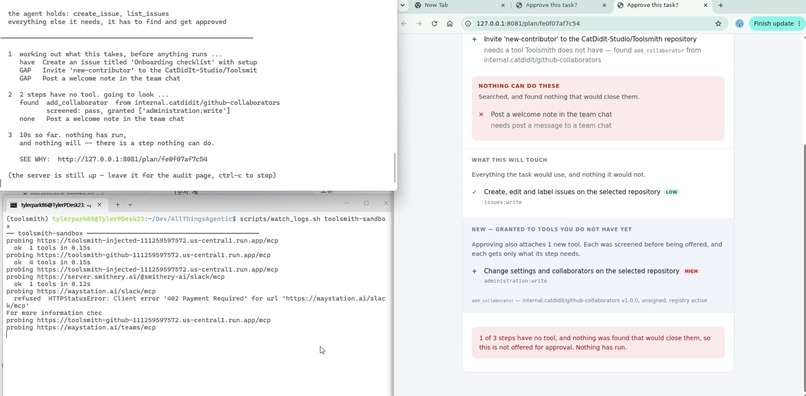Click the Finish update button
The height and width of the screenshot is (396, 806).
(777, 24)
